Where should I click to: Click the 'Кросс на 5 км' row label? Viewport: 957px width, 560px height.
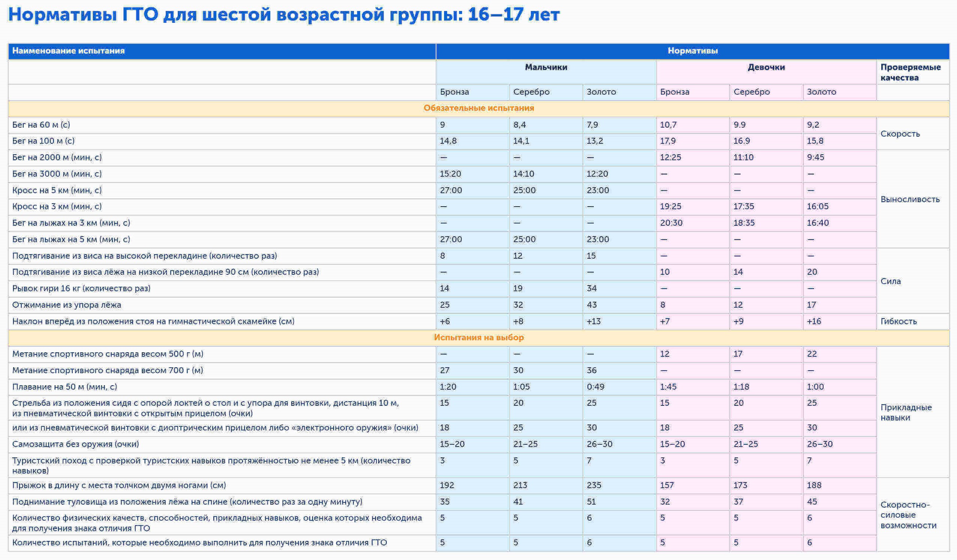click(57, 190)
